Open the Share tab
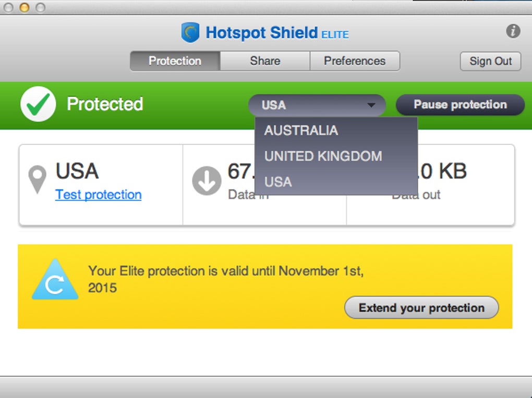Screen dimensions: 532x398 [x=265, y=61]
